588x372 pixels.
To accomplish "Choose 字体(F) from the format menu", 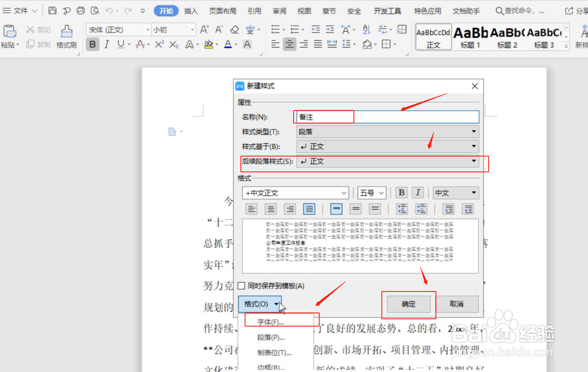I will coord(270,321).
